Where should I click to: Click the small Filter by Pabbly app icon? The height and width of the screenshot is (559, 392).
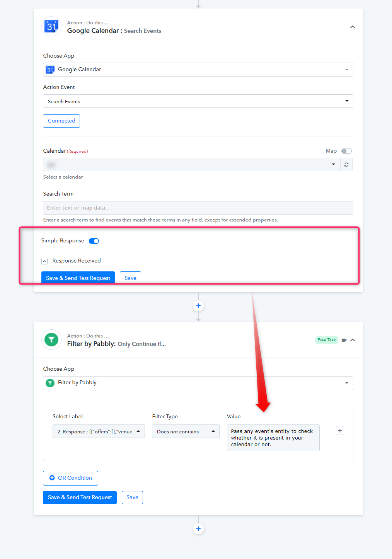(50, 383)
